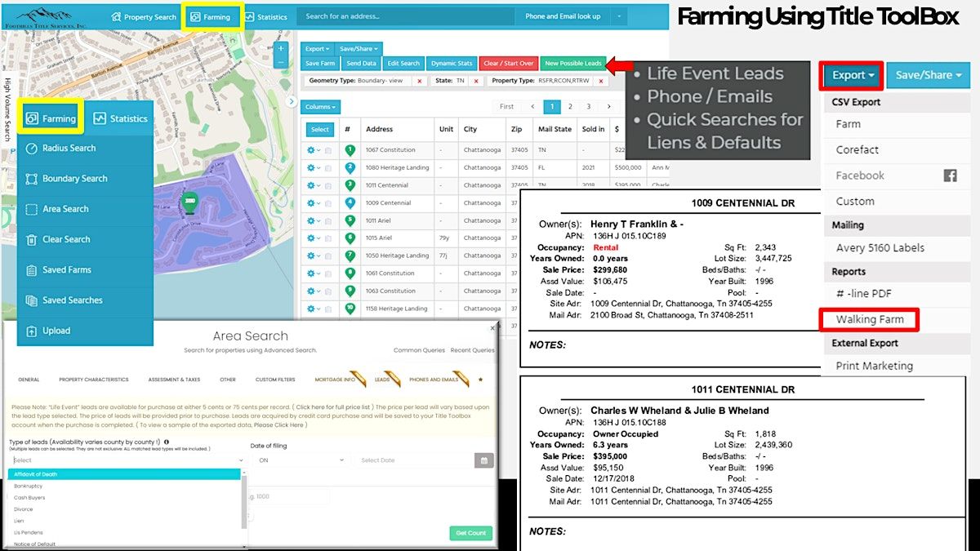980x551 pixels.
Task: Zoom in on the map with plus button
Action: coord(281,48)
